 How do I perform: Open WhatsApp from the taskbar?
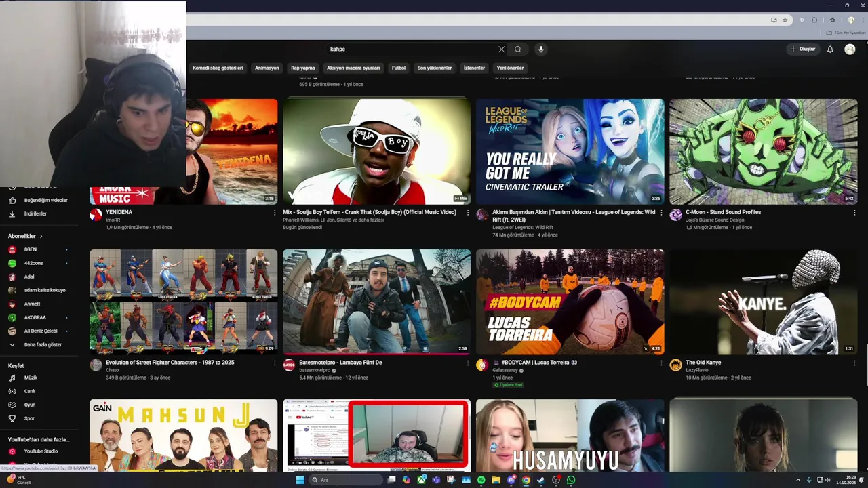click(x=571, y=480)
